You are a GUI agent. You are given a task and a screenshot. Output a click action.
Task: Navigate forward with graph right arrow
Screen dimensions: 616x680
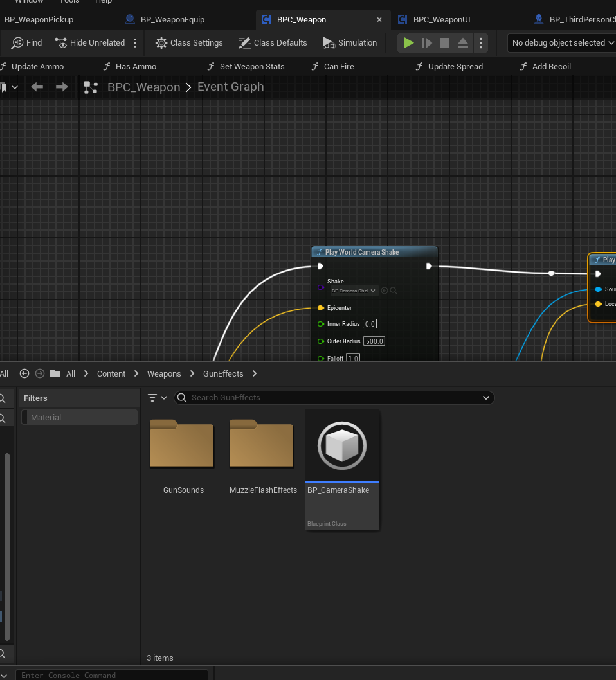[x=62, y=87]
